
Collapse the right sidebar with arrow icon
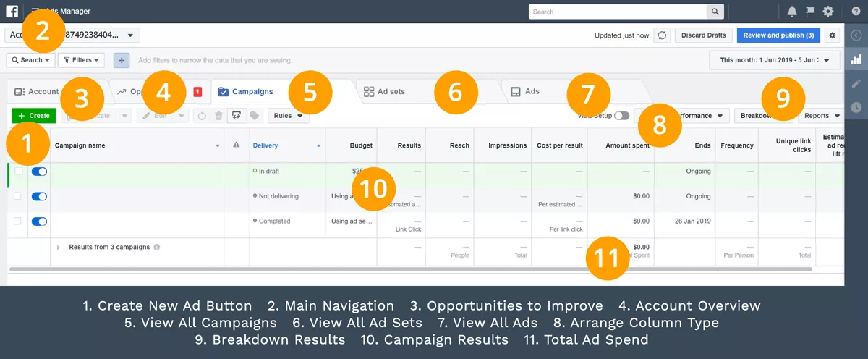click(856, 35)
